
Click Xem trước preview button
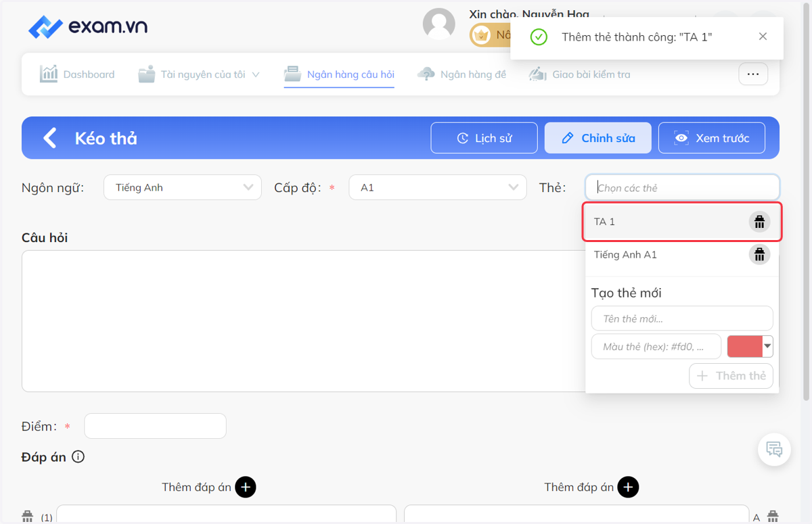tap(712, 138)
